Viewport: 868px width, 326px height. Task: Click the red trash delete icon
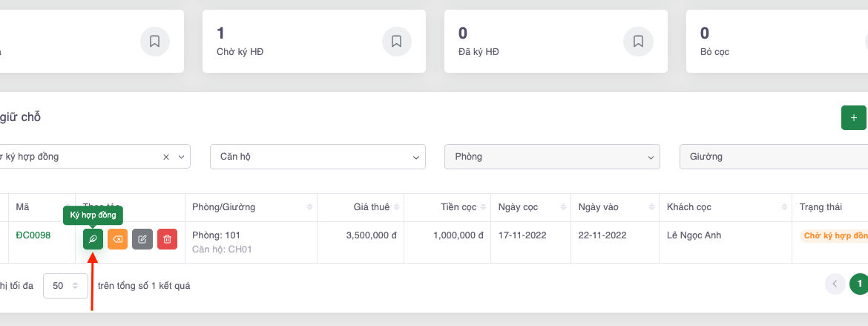coord(167,239)
